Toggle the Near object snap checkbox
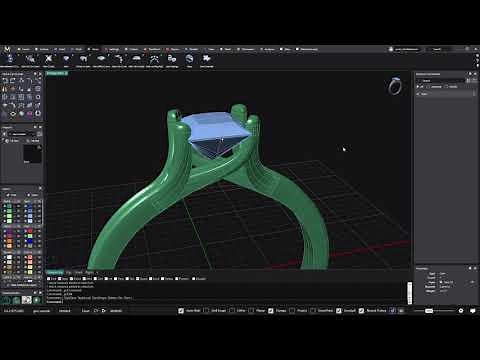This screenshot has height=360, width=480. point(59,279)
